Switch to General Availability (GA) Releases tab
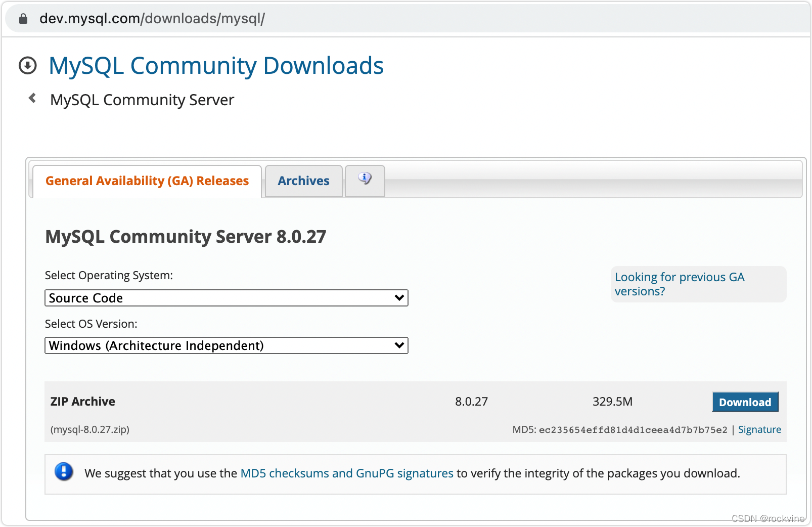Viewport: 812px width, 527px height. point(147,181)
